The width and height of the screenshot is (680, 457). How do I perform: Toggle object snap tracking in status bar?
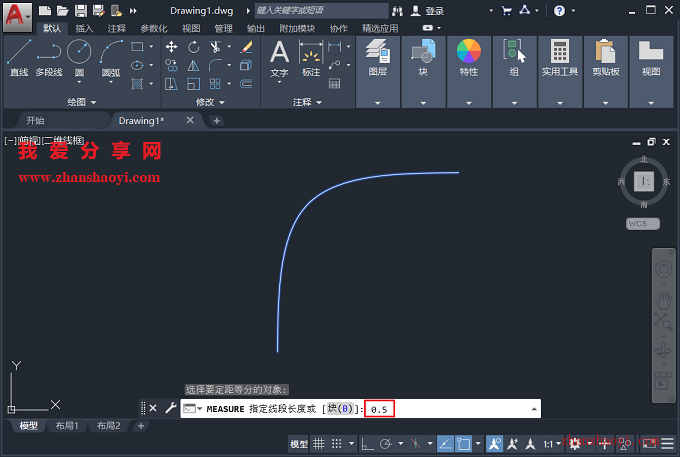[445, 444]
